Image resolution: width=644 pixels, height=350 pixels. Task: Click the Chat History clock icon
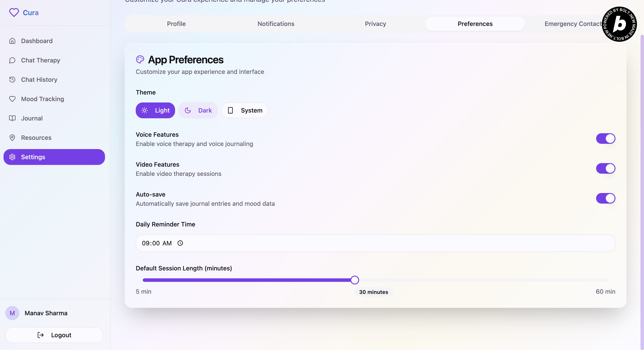point(12,80)
